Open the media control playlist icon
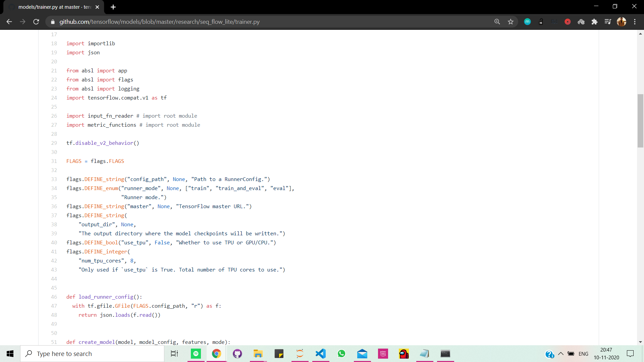This screenshot has height=362, width=644. pos(608,22)
